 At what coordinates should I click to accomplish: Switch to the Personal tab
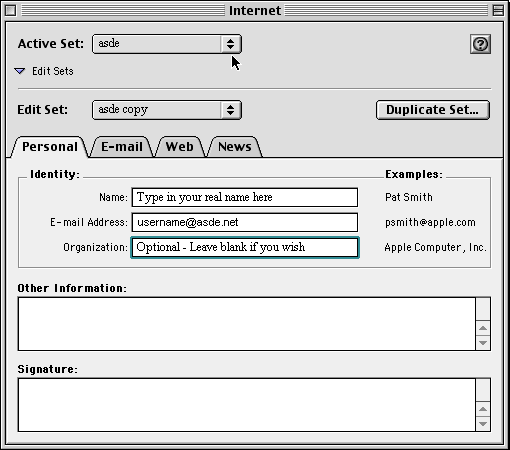(50, 147)
